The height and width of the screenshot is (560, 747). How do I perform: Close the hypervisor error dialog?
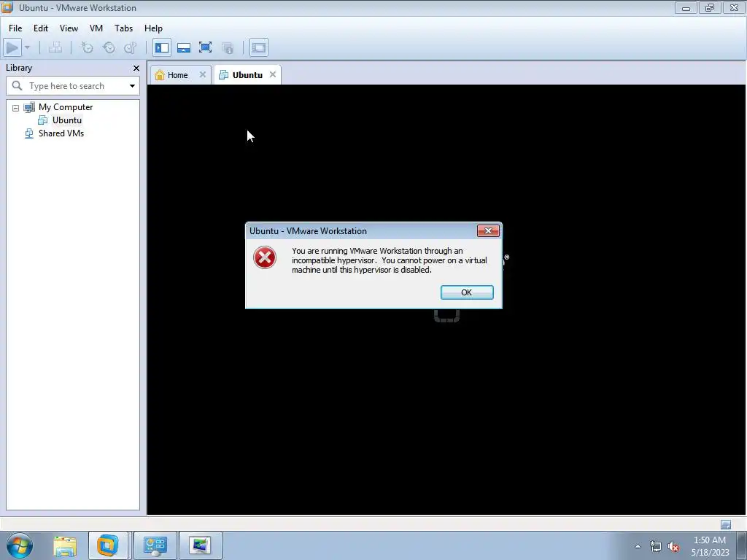pos(488,230)
